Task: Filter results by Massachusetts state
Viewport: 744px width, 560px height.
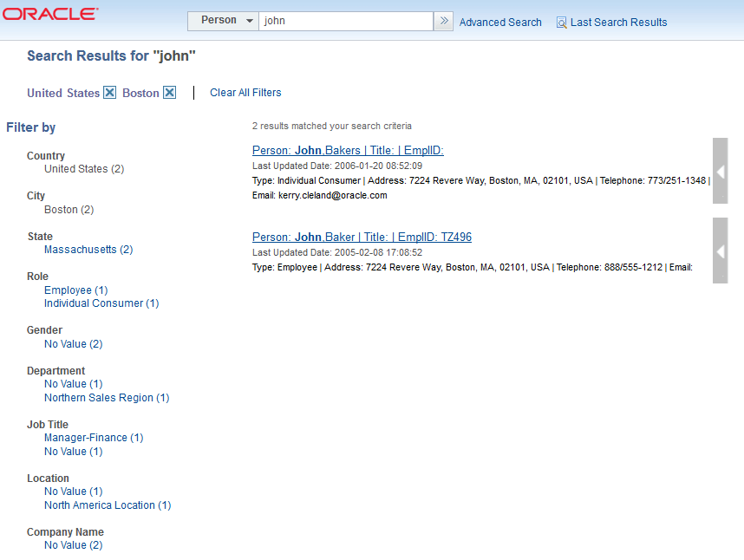Action: pos(88,249)
